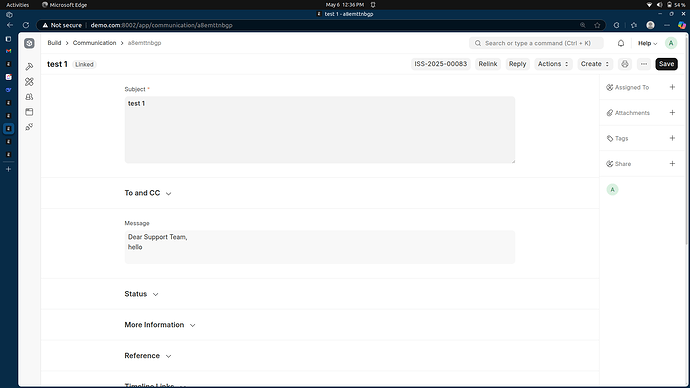The height and width of the screenshot is (388, 690).
Task: Open the Users icon in sidebar
Action: (x=29, y=97)
